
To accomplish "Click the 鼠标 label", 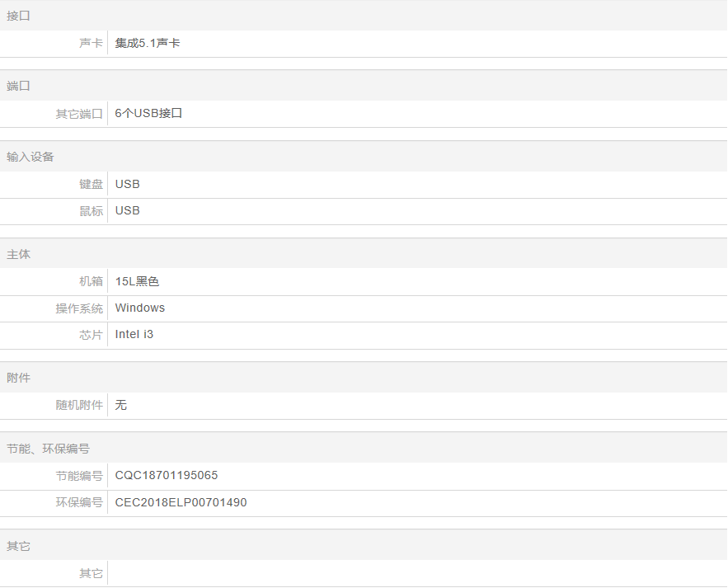I will tap(91, 211).
